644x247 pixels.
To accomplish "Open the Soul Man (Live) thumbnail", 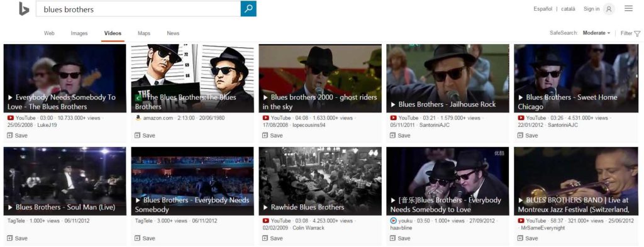I will tap(65, 181).
